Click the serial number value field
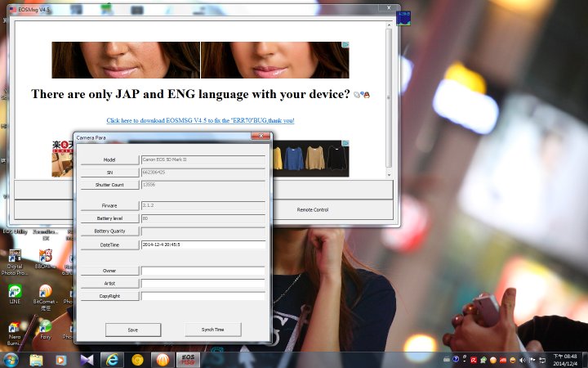Image resolution: width=588 pixels, height=368 pixels. click(203, 173)
